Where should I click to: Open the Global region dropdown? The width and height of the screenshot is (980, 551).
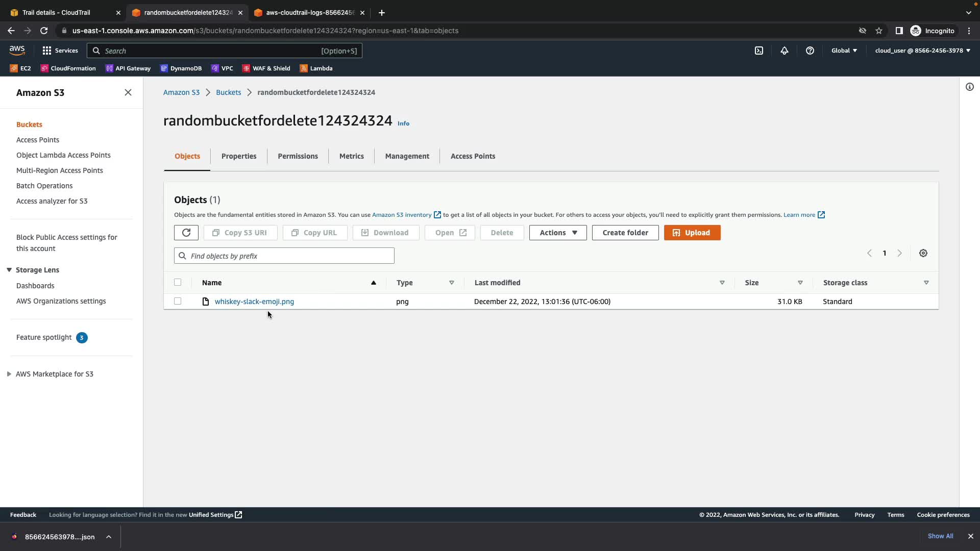pyautogui.click(x=844, y=51)
